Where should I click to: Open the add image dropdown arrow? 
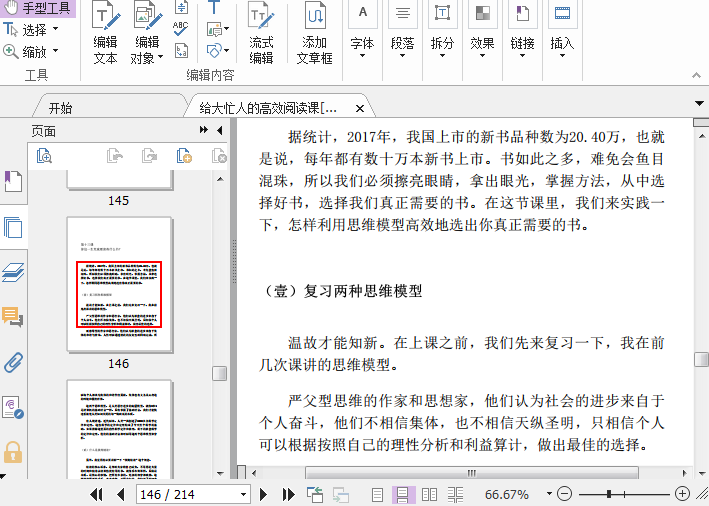[227, 29]
